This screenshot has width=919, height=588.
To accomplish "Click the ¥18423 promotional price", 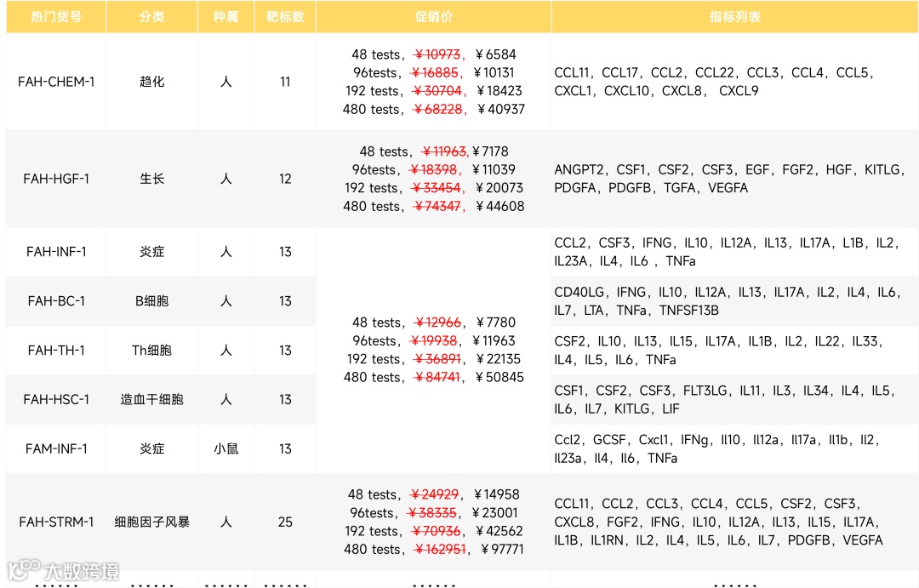I will 499,91.
